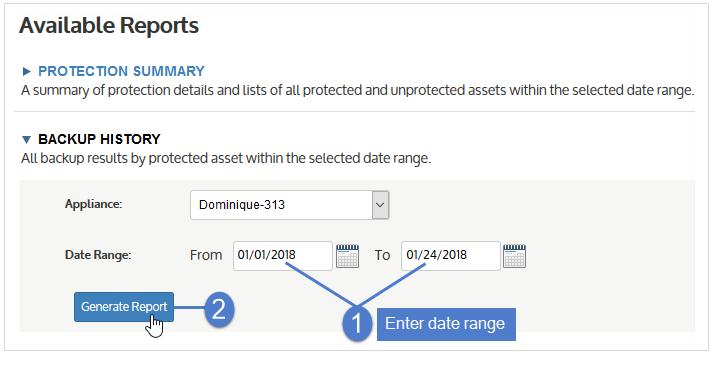Image resolution: width=727 pixels, height=368 pixels.
Task: Focus the From date field 01/01/2018
Action: (283, 255)
